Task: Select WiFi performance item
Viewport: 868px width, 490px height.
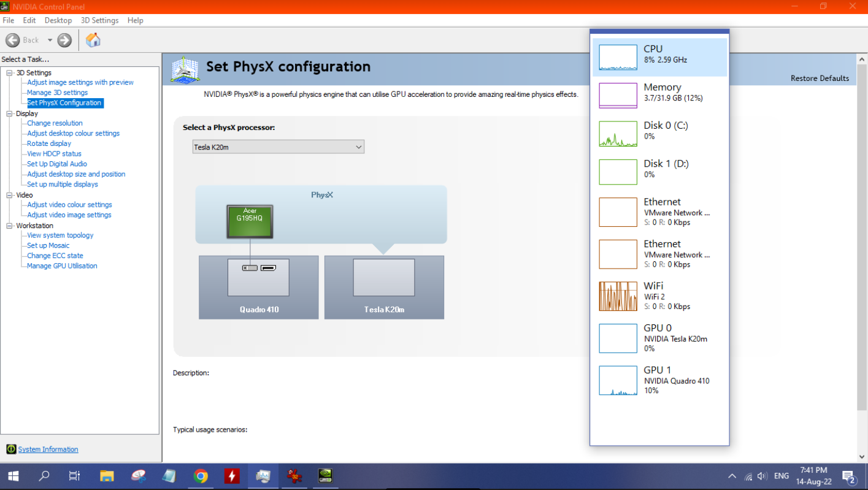Action: click(659, 296)
